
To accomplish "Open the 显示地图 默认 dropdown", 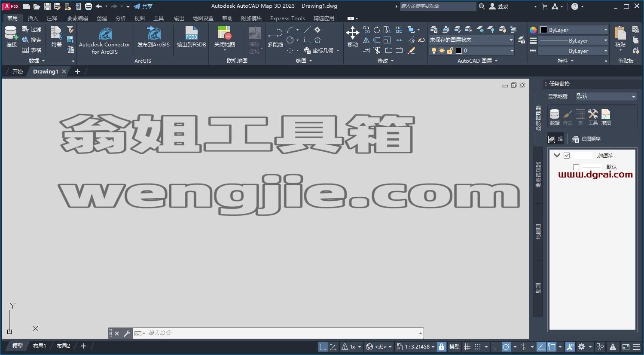I will coord(606,96).
